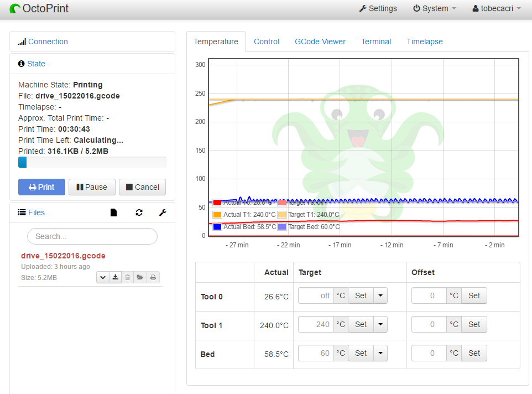
Task: Open the Terminal tab
Action: point(376,42)
